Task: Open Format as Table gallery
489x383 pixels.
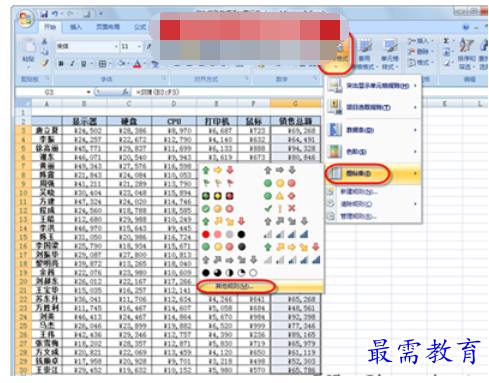Action: 365,53
